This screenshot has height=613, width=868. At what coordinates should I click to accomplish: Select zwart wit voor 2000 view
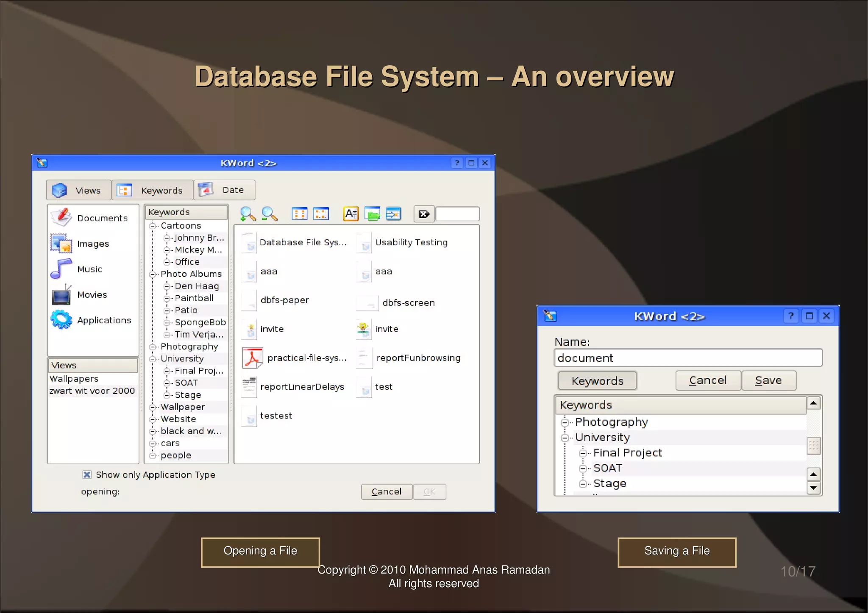pos(92,391)
